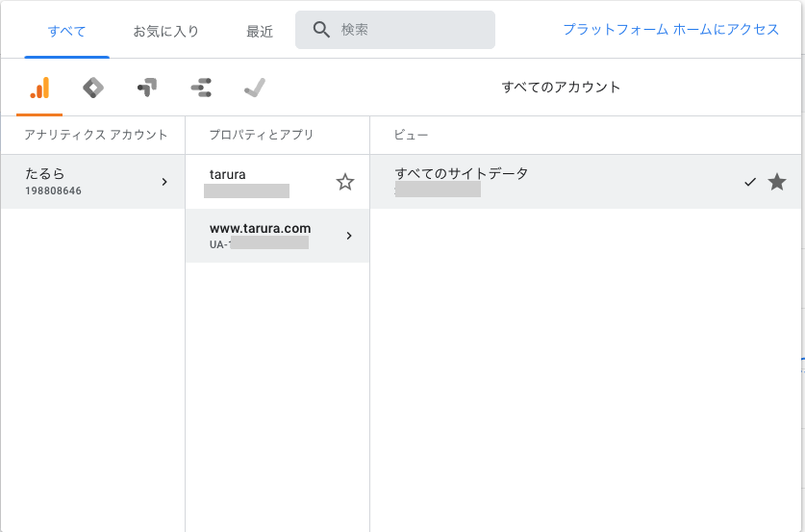Screen dimensions: 805x532
Task: Open the Optimize product icon
Action: [x=147, y=88]
